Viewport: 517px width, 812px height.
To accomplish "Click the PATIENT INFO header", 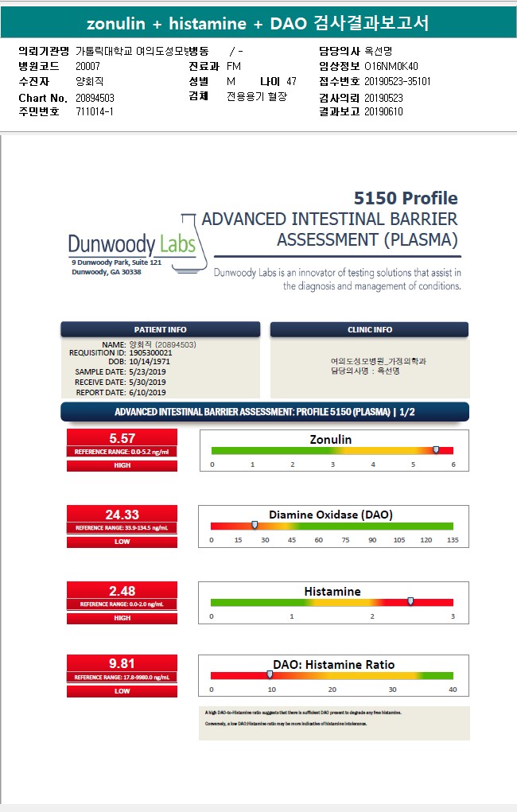I will [x=161, y=329].
